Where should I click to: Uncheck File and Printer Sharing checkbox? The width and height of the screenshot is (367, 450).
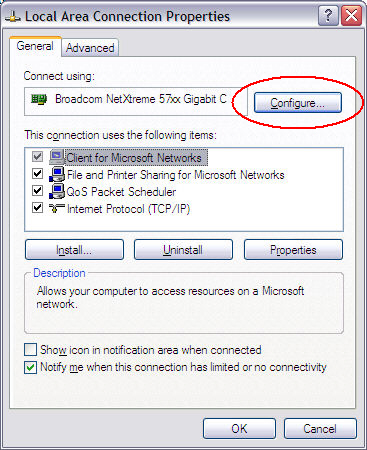click(x=37, y=174)
